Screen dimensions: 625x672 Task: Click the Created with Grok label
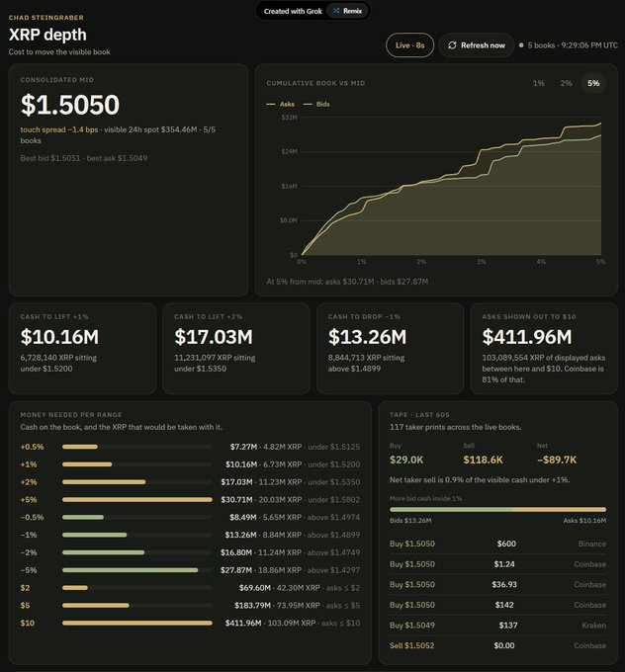293,11
